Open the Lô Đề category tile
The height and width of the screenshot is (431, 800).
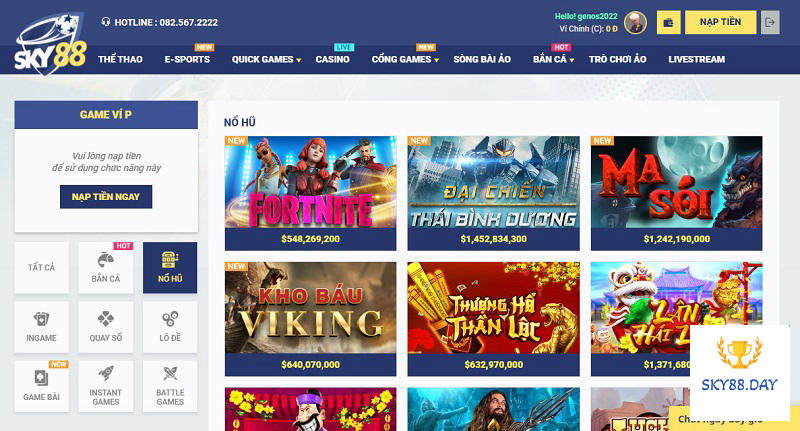(x=169, y=327)
